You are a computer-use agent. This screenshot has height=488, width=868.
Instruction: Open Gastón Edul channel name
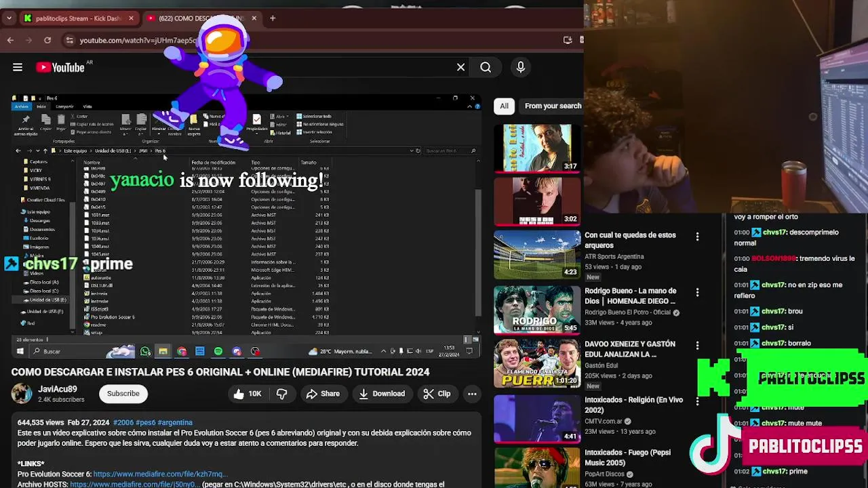(x=601, y=365)
